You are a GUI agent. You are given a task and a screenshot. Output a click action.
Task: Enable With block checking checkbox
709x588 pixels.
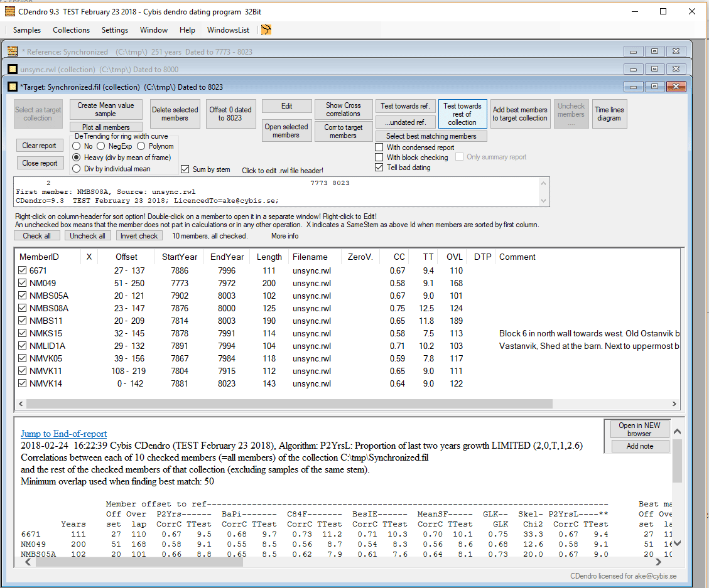(379, 157)
